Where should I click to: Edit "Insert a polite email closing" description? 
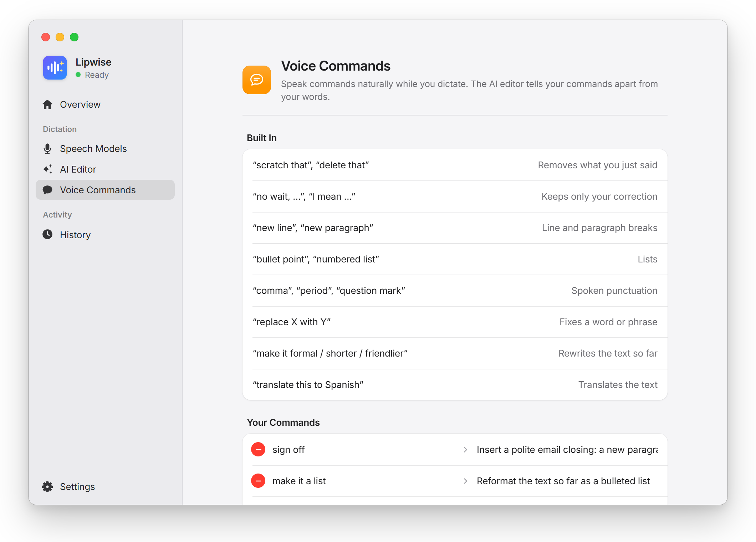pyautogui.click(x=567, y=450)
